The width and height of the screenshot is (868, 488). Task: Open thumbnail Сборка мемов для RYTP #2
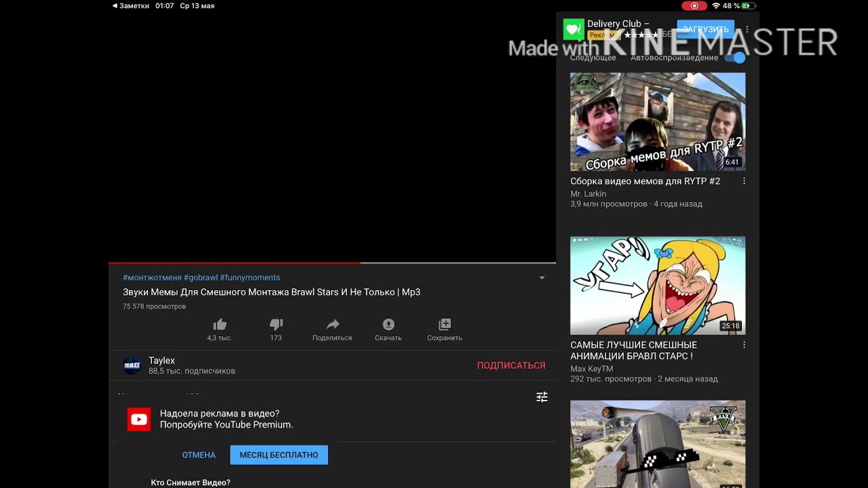[x=658, y=122]
